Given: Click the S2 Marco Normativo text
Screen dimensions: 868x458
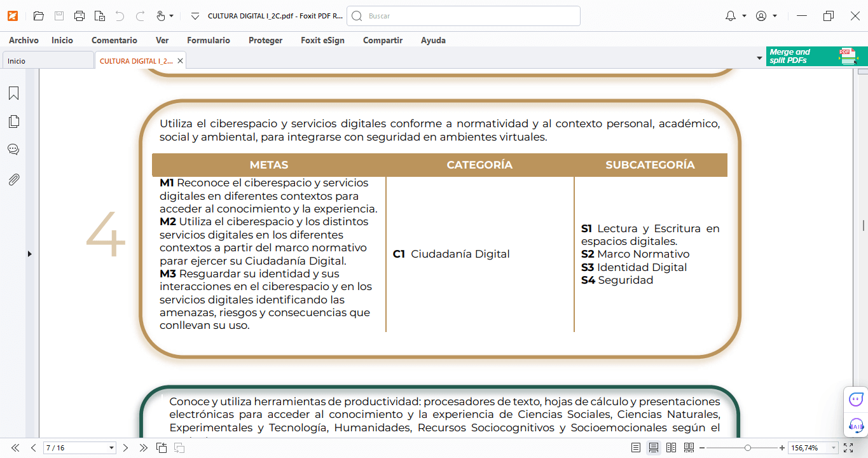Looking at the screenshot, I should (635, 254).
